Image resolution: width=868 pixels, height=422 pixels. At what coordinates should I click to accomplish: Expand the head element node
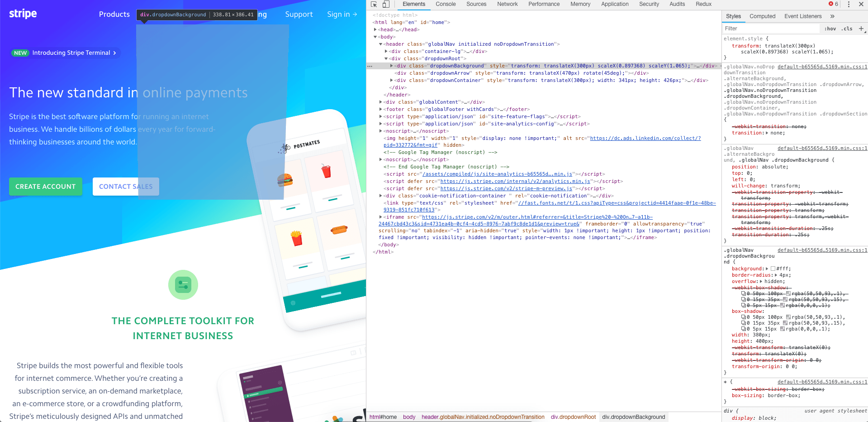375,29
